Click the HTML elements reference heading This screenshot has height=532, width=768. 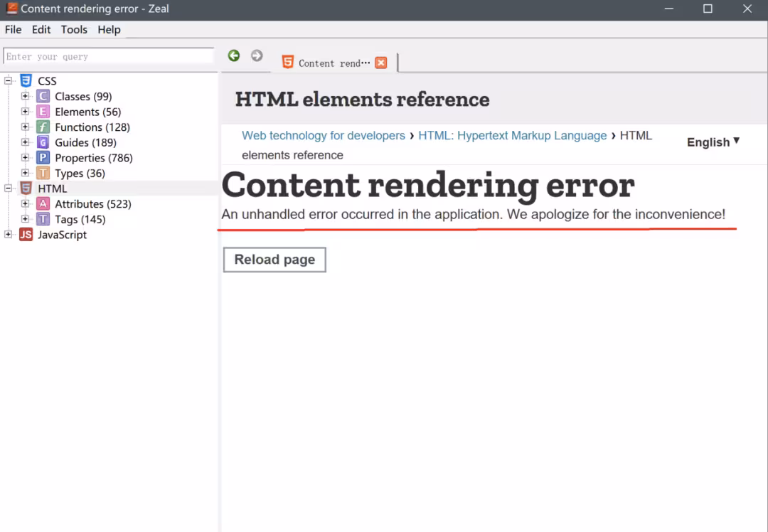pyautogui.click(x=362, y=100)
